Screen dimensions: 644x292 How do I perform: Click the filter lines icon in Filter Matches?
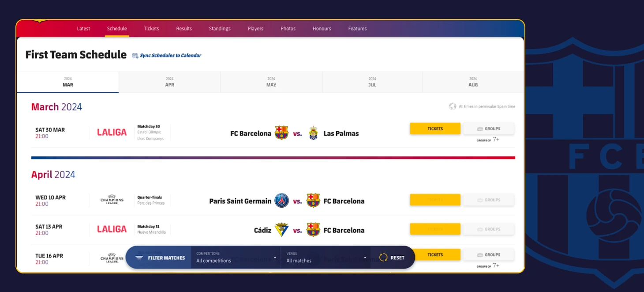click(139, 258)
